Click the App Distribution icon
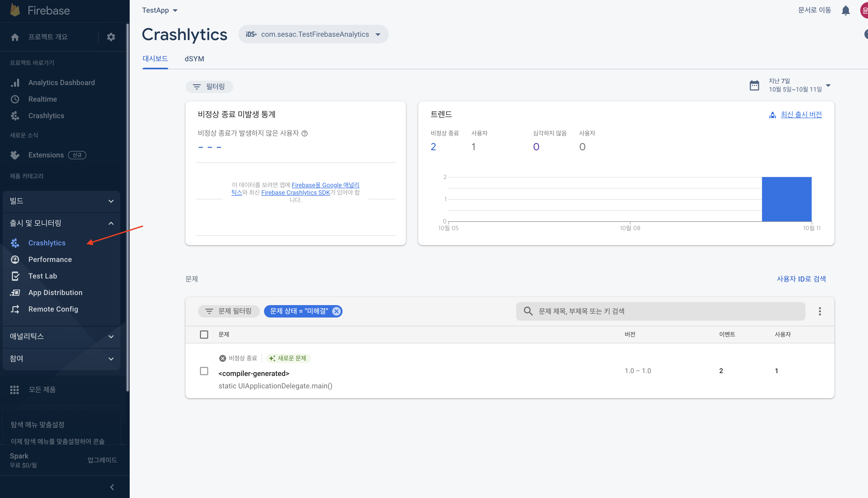This screenshot has height=498, width=868. (15, 292)
